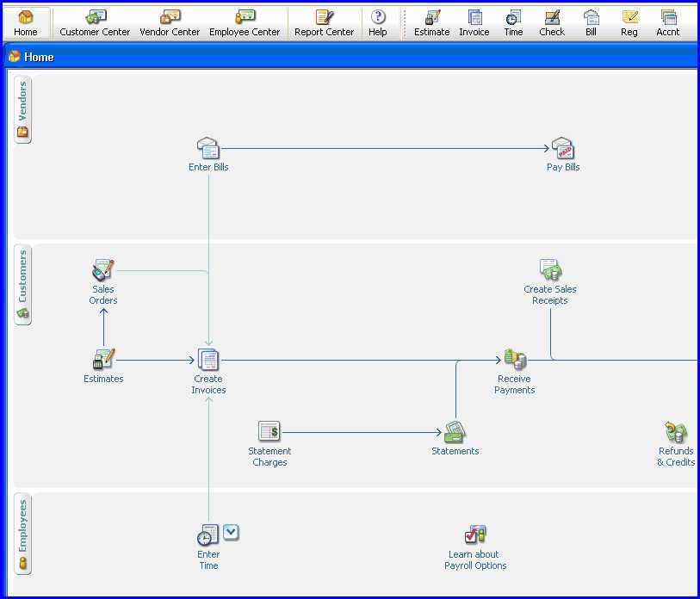
Task: Click the Receive Payments icon
Action: coord(515,360)
